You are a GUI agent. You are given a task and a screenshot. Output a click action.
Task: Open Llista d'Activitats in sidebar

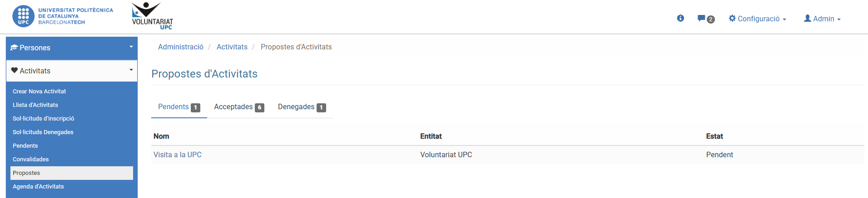point(35,105)
